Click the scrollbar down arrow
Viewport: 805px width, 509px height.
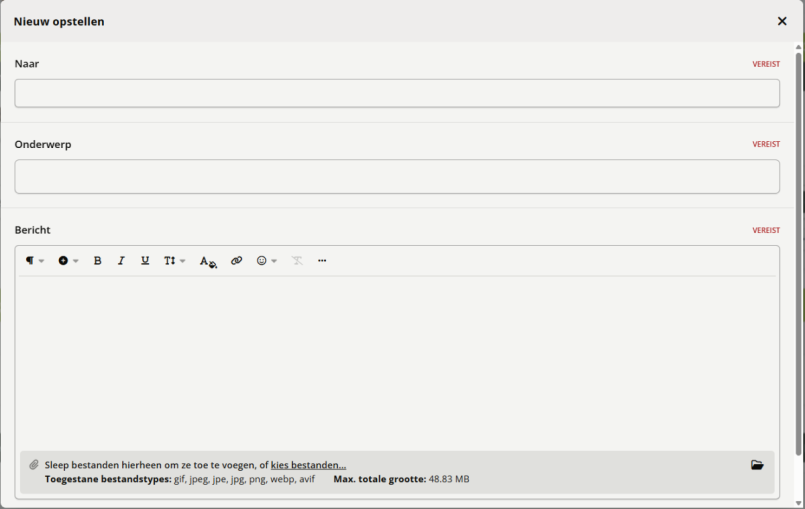point(799,503)
